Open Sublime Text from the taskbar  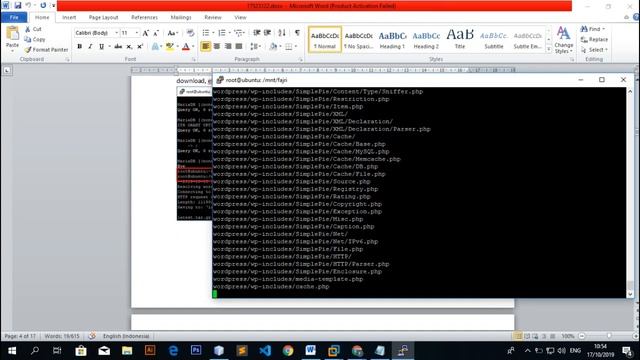tap(242, 350)
